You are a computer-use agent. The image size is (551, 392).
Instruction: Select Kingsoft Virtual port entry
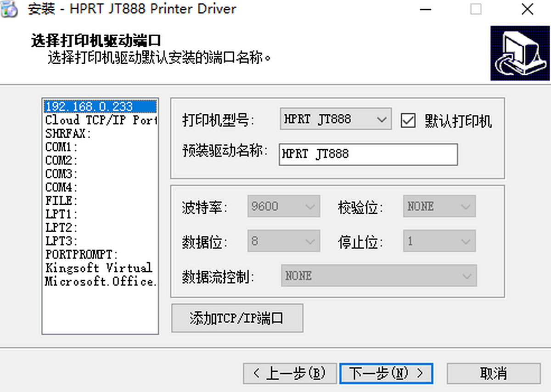100,268
